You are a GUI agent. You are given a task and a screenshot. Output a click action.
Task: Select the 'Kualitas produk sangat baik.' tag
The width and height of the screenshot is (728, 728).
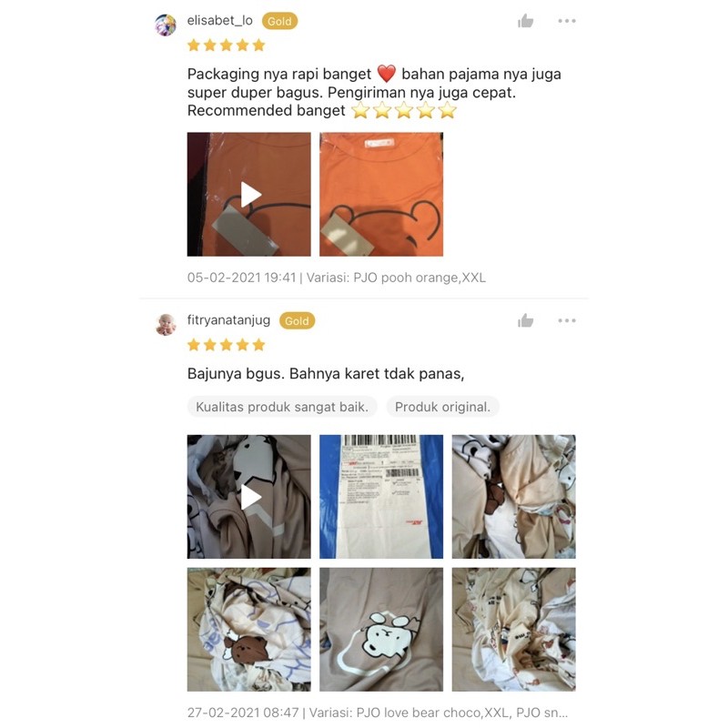[282, 407]
